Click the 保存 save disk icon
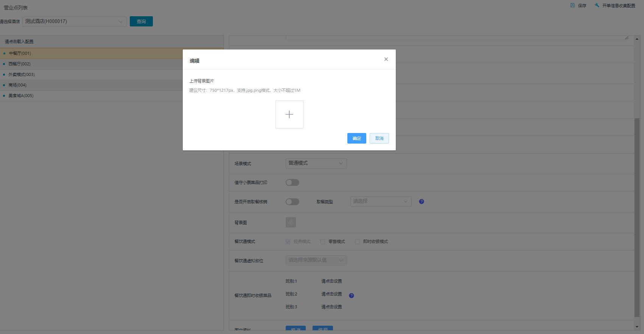This screenshot has width=644, height=334. 572,5
